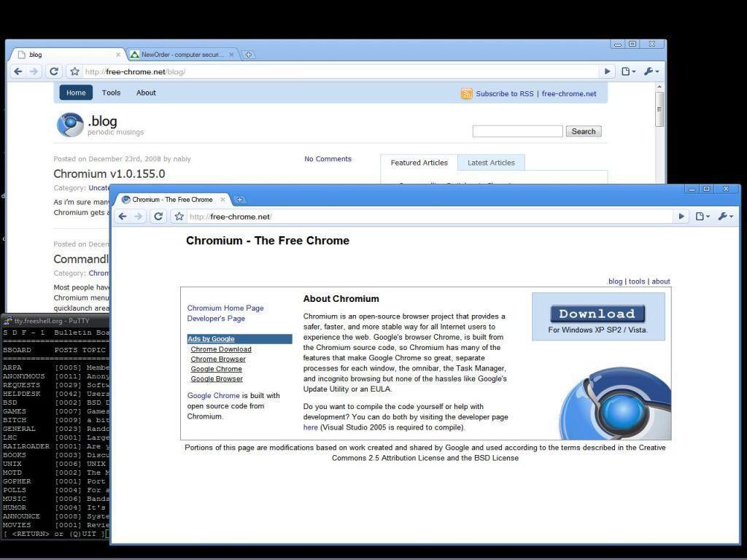The width and height of the screenshot is (747, 560).
Task: Go forward in the front Chromium window
Action: (139, 217)
